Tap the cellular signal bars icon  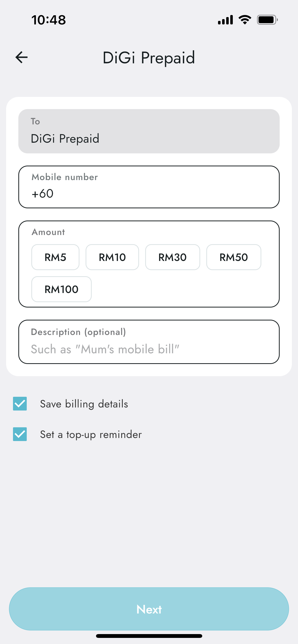[x=225, y=20]
